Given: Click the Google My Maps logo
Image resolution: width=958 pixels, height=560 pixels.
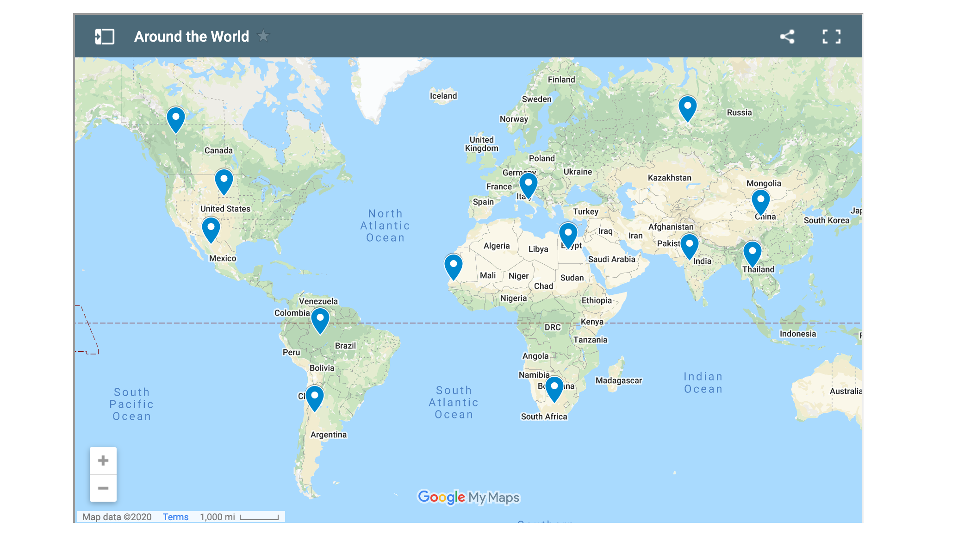Looking at the screenshot, I should [468, 497].
